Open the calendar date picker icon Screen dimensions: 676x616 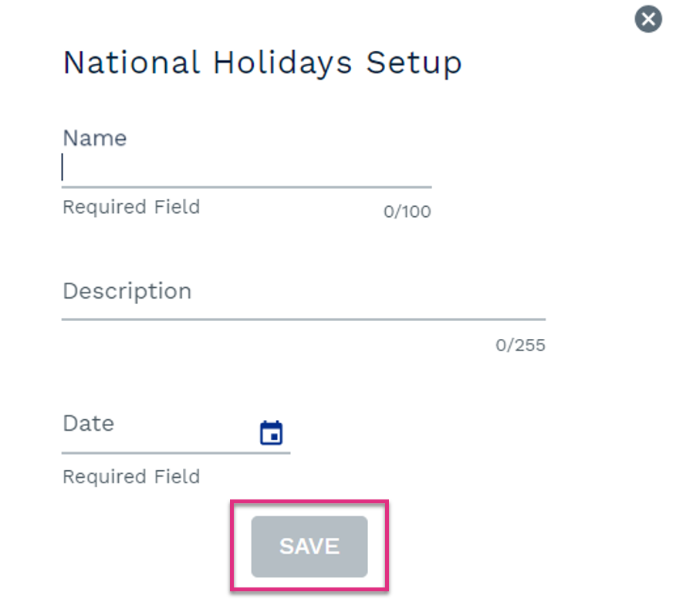(x=271, y=432)
